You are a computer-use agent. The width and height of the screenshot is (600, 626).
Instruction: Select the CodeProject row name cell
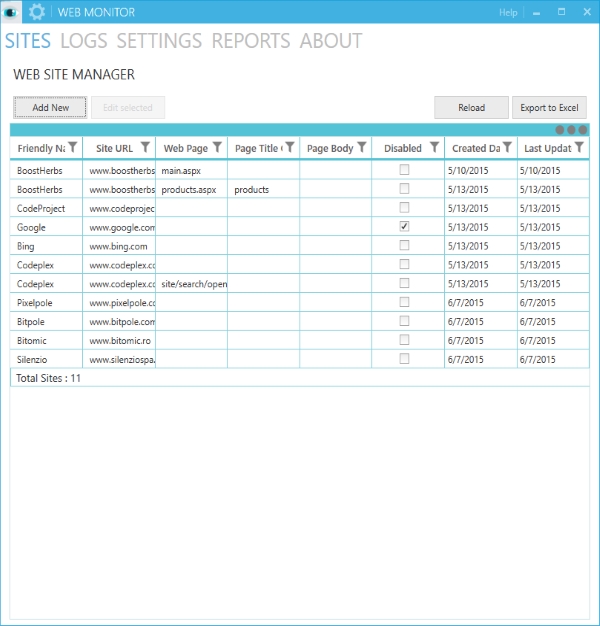[46, 208]
